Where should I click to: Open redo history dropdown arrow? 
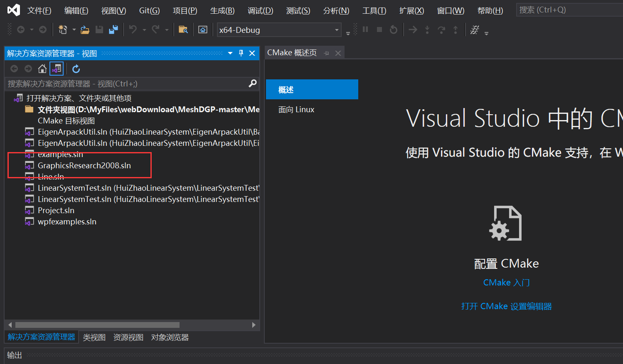pyautogui.click(x=167, y=30)
